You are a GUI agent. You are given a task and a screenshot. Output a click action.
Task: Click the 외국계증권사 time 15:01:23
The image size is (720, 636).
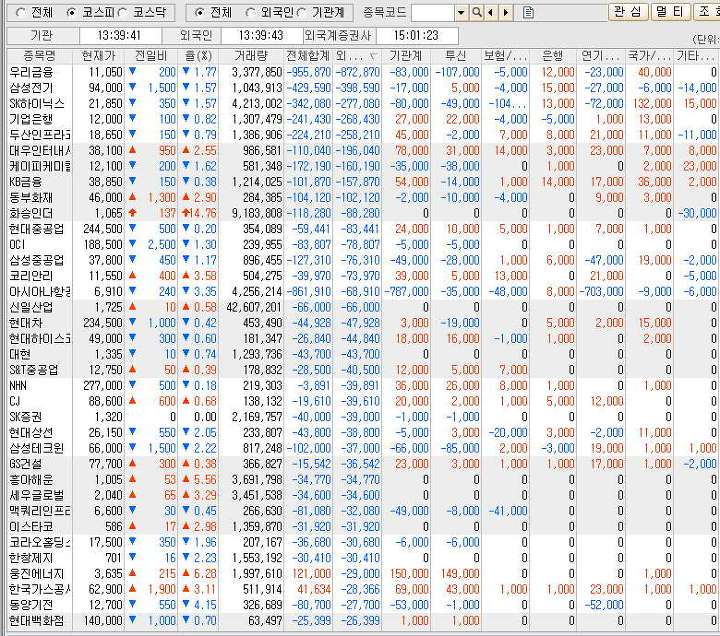tap(416, 35)
